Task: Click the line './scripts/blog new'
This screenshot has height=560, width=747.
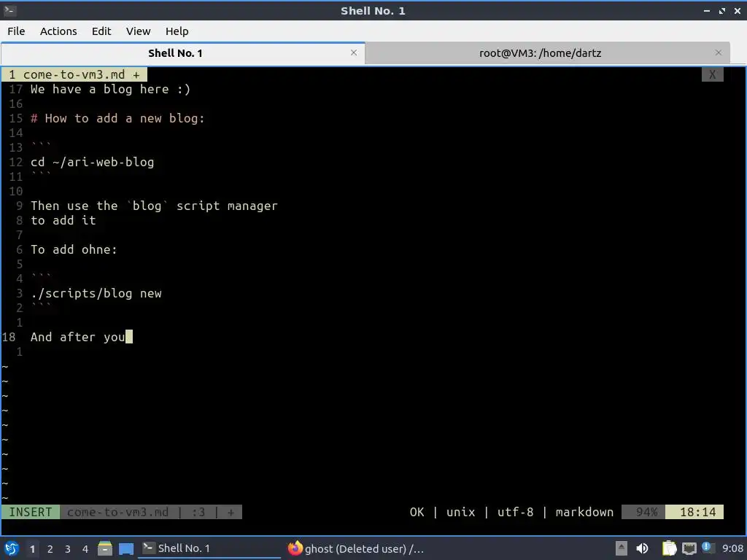Action: [96, 293]
